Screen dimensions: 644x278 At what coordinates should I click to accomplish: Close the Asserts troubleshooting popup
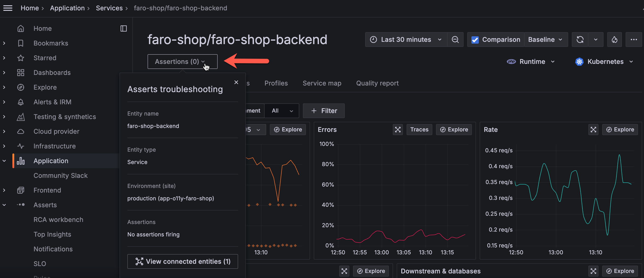pos(236,82)
